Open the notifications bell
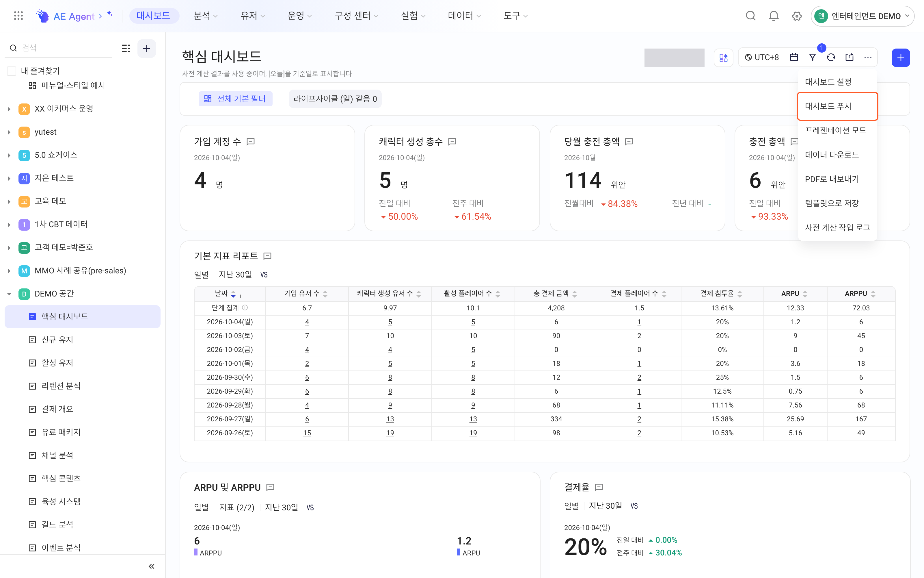 click(774, 16)
